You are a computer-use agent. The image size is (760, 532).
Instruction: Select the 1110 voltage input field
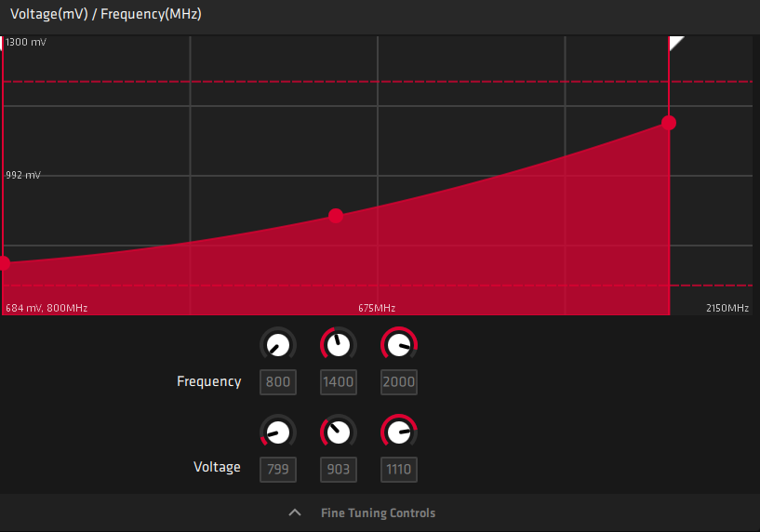(x=399, y=470)
